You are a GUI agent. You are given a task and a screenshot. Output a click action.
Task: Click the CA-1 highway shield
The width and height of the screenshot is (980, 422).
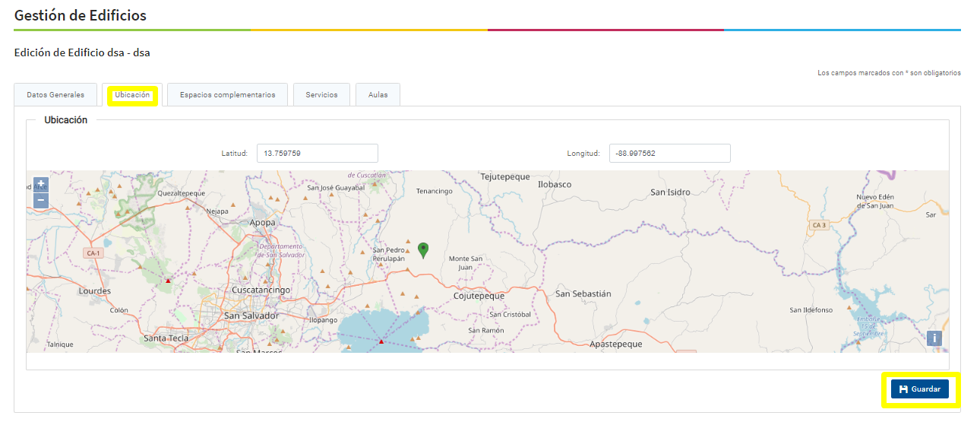pyautogui.click(x=93, y=252)
